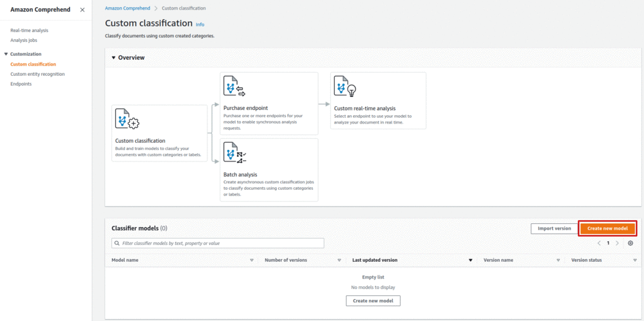Click the Batch analysis card icon
The width and height of the screenshot is (644, 321).
pos(234,153)
